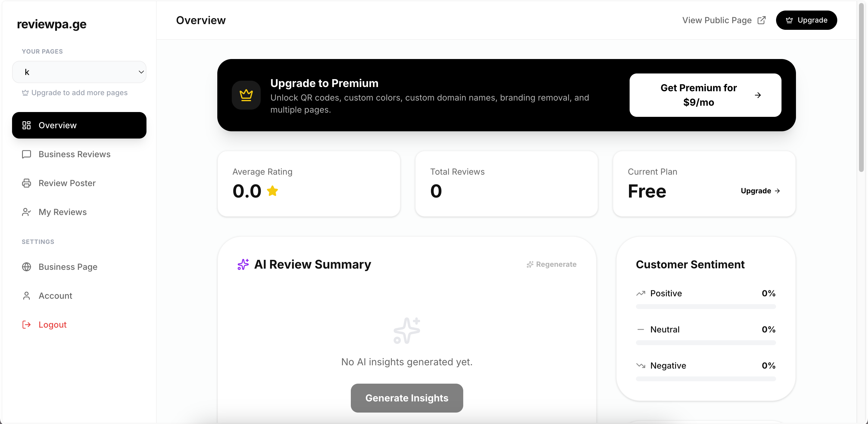This screenshot has height=424, width=868.
Task: Switch to Business Reviews section
Action: 74,154
